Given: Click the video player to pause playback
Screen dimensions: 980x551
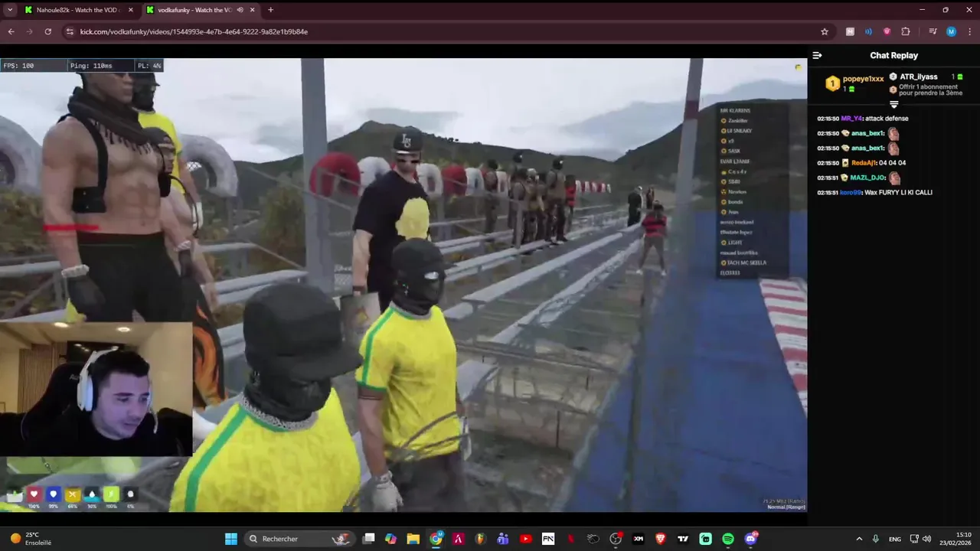Looking at the screenshot, I should (x=403, y=285).
